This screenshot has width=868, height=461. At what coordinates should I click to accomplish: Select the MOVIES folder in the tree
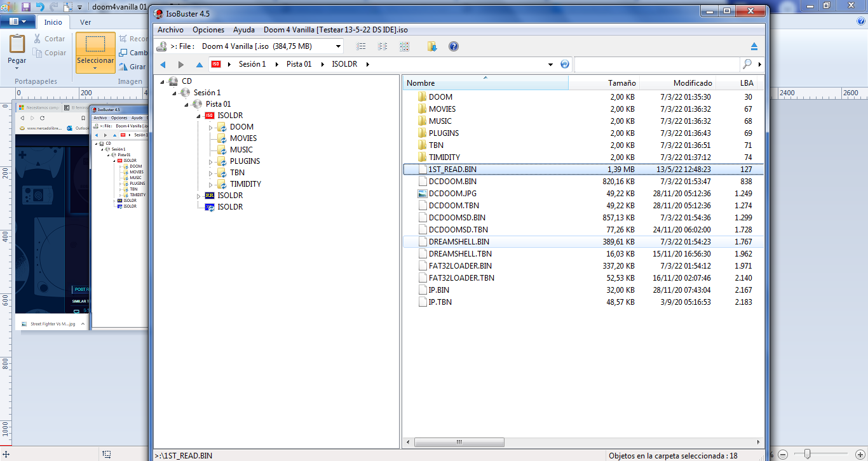(243, 138)
